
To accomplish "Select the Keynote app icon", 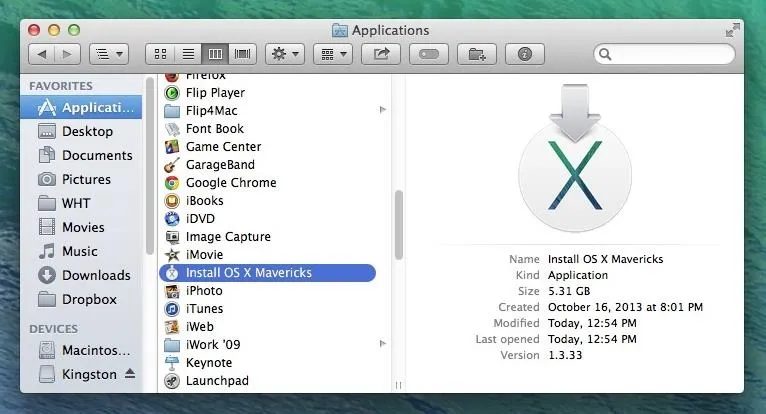I will click(172, 363).
